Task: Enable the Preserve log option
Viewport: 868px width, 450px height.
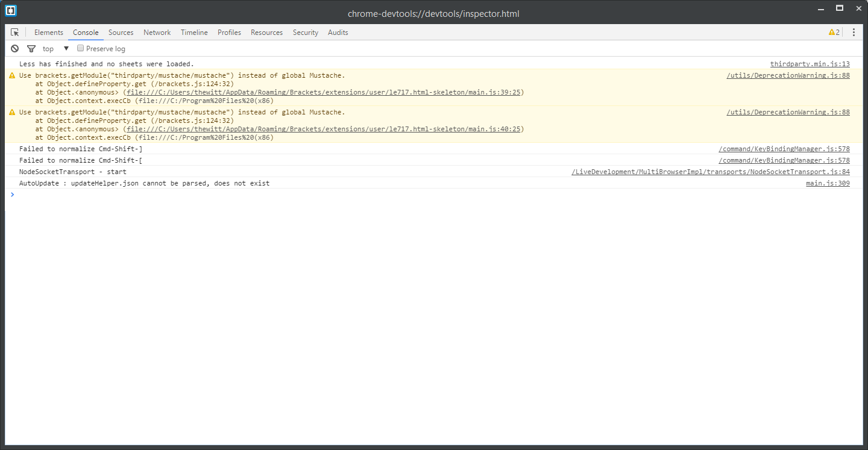Action: (x=80, y=48)
